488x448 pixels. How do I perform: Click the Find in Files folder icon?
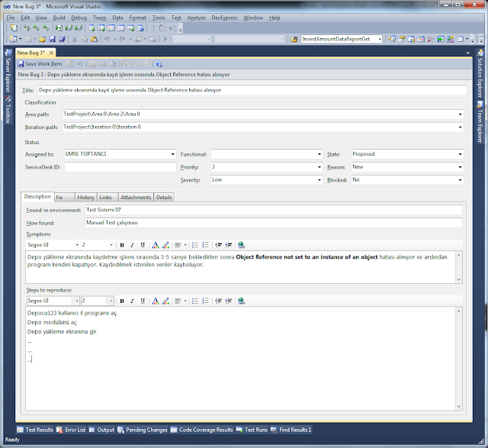click(x=294, y=39)
